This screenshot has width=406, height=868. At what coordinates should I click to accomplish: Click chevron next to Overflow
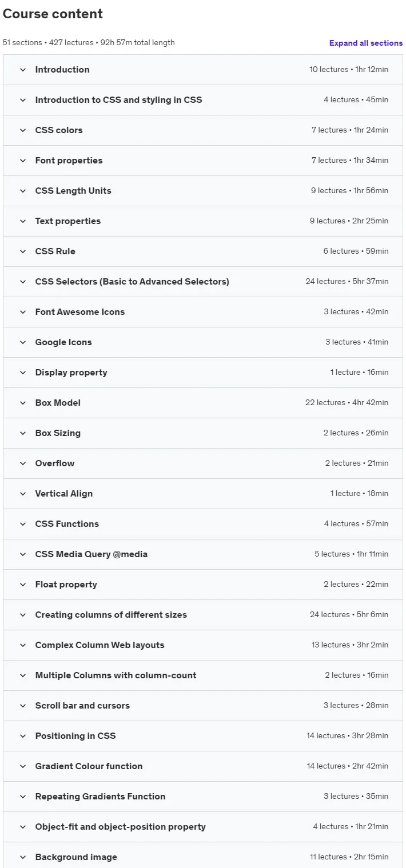click(x=23, y=463)
